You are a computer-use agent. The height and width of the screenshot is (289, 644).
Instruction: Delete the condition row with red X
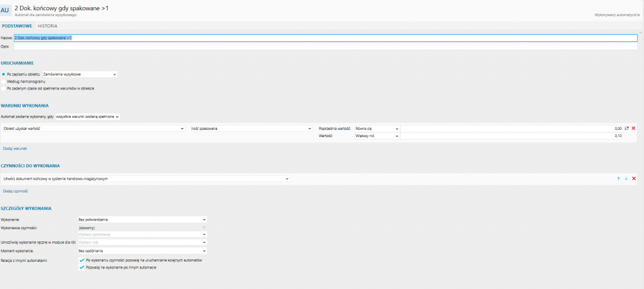(634, 129)
